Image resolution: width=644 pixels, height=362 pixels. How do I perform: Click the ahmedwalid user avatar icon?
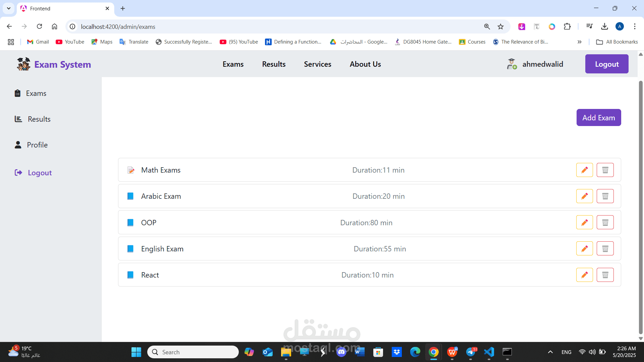coord(512,64)
